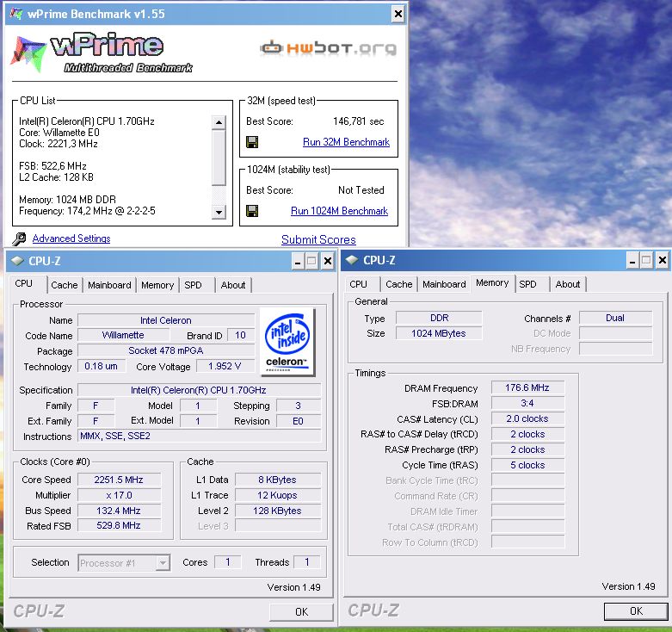
Task: Click Submit Scores link
Action: (x=318, y=239)
